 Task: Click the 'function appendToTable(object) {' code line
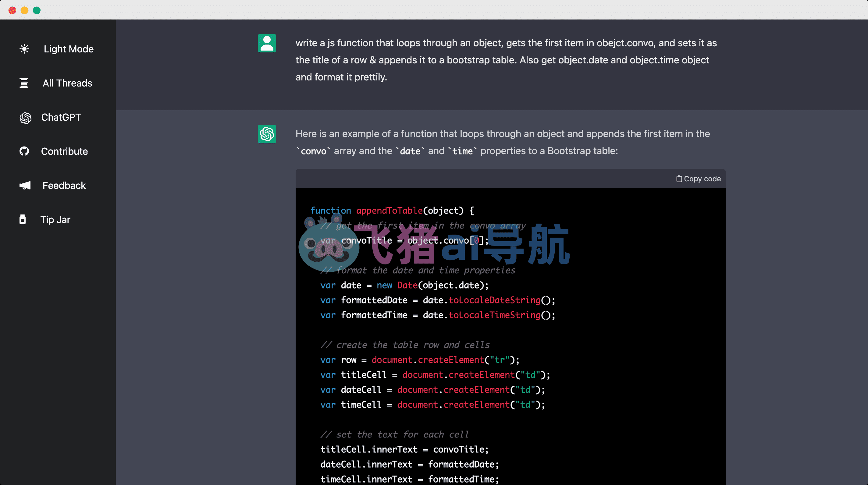[392, 211]
